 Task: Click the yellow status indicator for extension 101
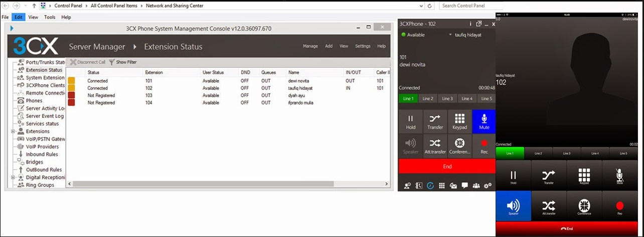[x=71, y=81]
